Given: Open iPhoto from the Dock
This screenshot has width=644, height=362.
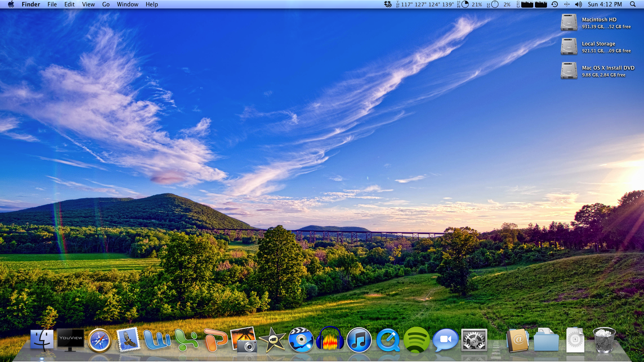Looking at the screenshot, I should (244, 340).
